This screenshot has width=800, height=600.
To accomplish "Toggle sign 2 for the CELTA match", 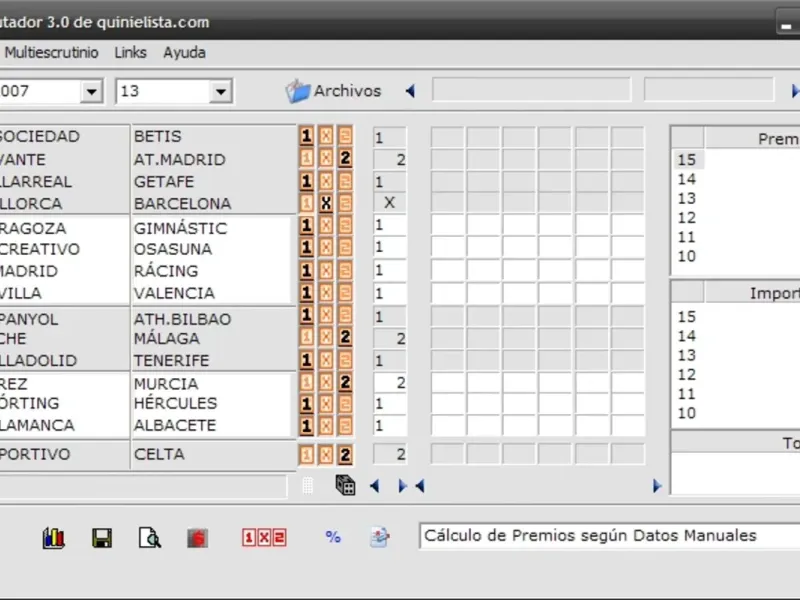I will pyautogui.click(x=345, y=455).
